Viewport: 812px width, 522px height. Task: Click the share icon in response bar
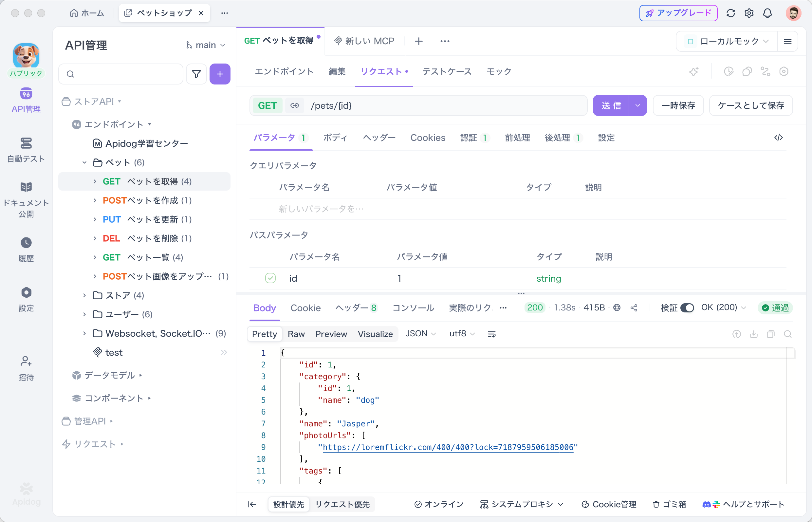[634, 308]
